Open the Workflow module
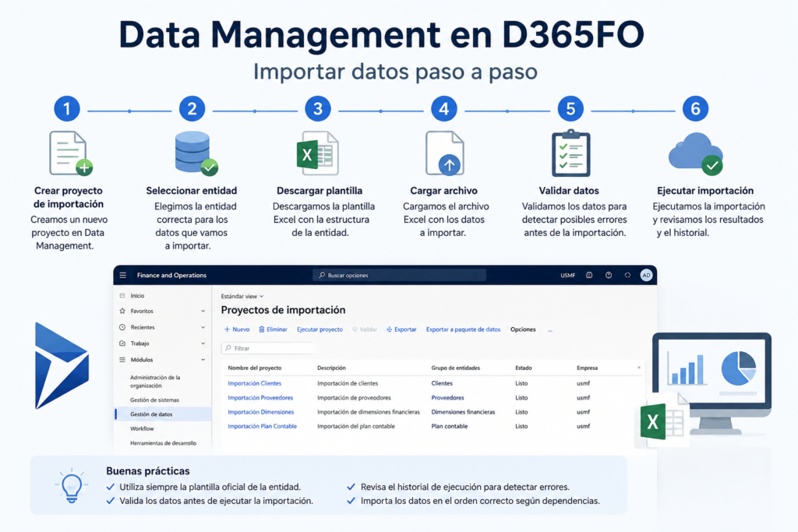Image resolution: width=798 pixels, height=532 pixels. (x=142, y=428)
